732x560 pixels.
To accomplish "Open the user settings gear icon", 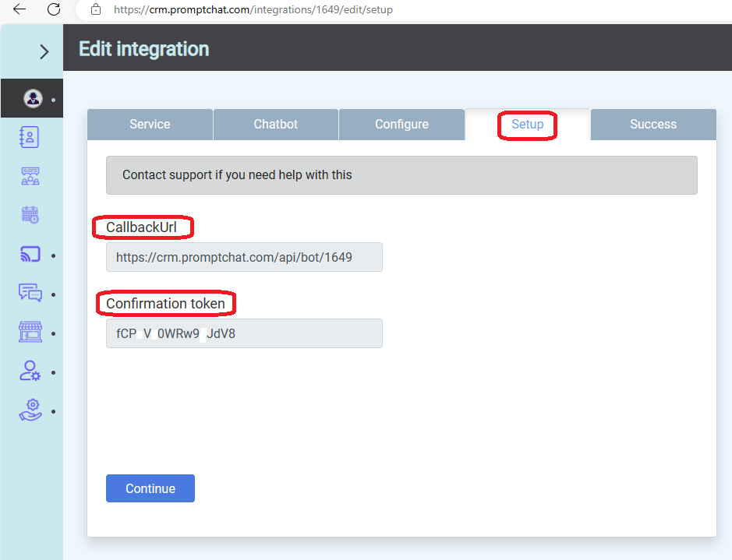I will pyautogui.click(x=30, y=372).
